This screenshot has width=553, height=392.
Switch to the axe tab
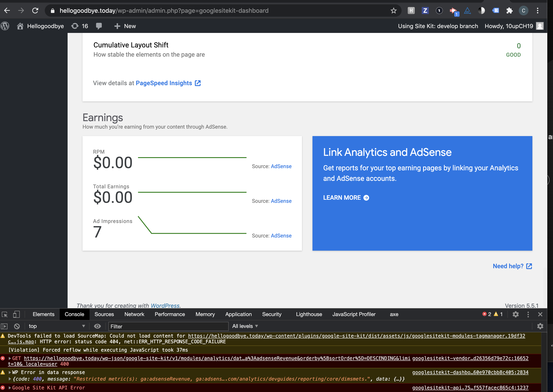pos(394,314)
